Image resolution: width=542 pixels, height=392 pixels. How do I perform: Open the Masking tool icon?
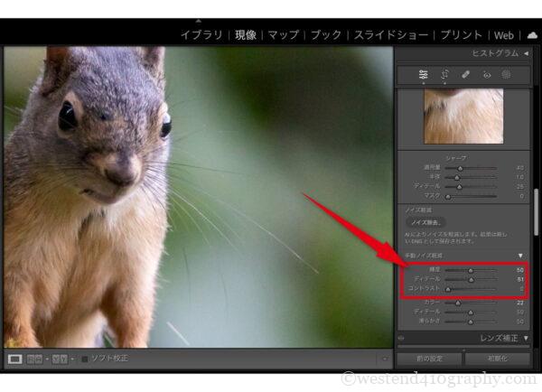507,76
